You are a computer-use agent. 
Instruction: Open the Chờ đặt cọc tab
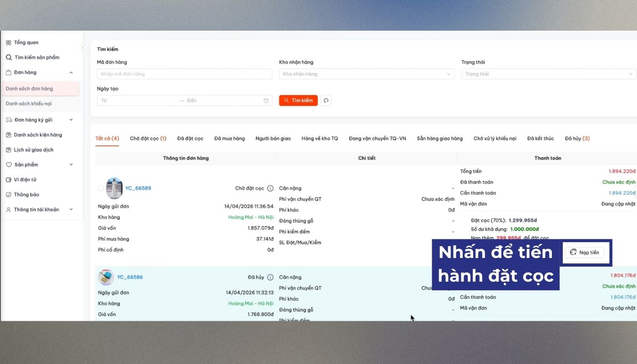coord(148,138)
